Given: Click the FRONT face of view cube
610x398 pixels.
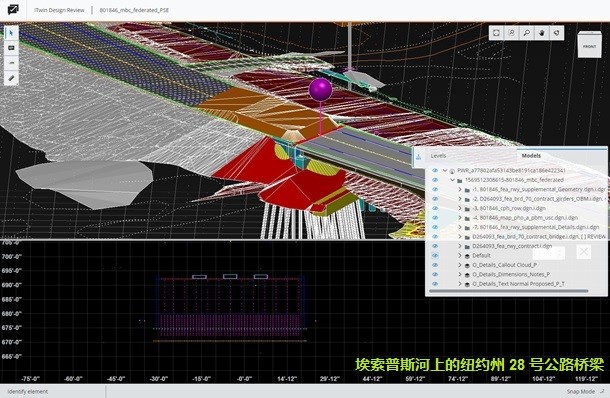Looking at the screenshot, I should tap(589, 46).
